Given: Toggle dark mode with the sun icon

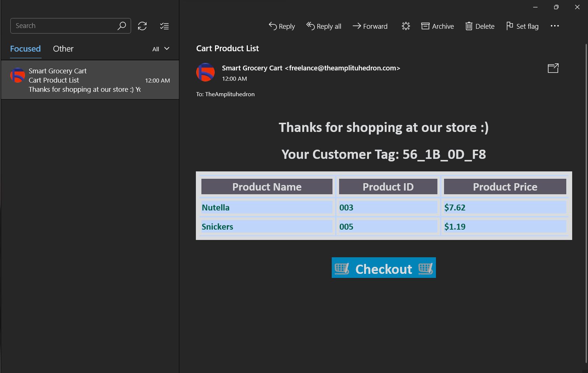Looking at the screenshot, I should (406, 26).
